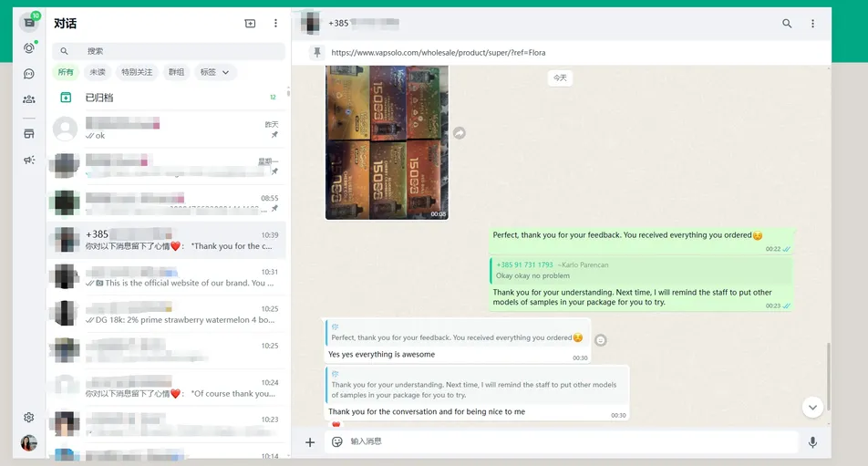This screenshot has width=868, height=466.
Task: Click the pin icon on 昨天 chat
Action: tap(274, 135)
